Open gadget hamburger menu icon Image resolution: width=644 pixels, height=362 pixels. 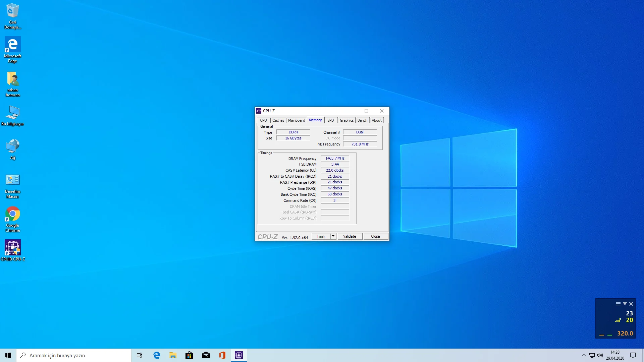pyautogui.click(x=618, y=304)
